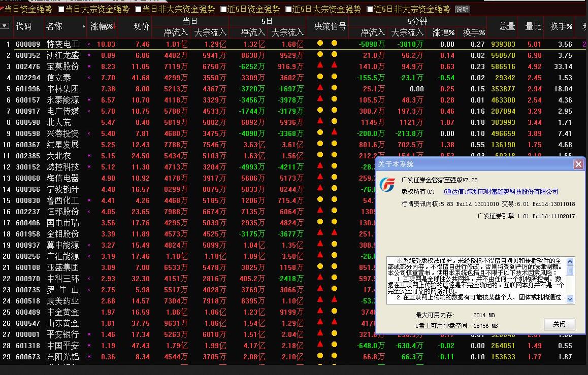Click red triangle signal in 北大荒 row
Viewport: 588px width, 375px height.
click(x=320, y=121)
